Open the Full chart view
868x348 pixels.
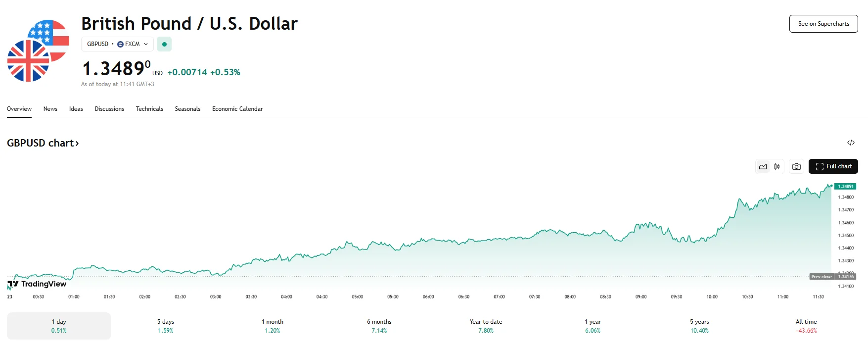click(x=833, y=166)
